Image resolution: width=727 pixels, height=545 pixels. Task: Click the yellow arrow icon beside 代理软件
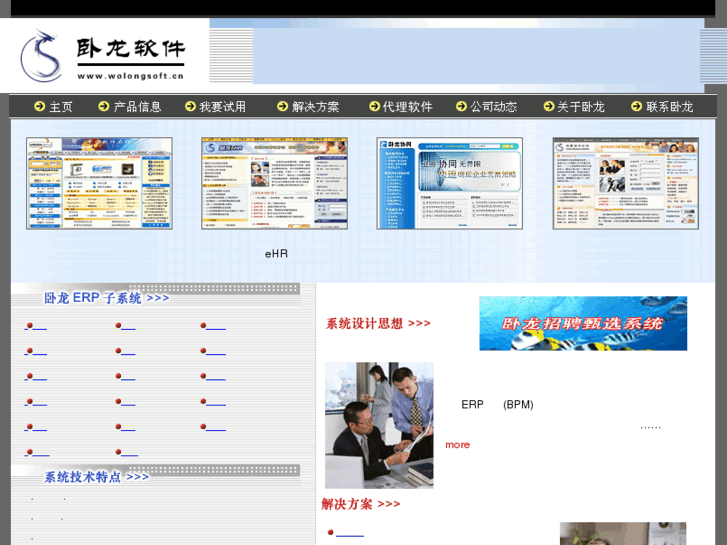374,106
